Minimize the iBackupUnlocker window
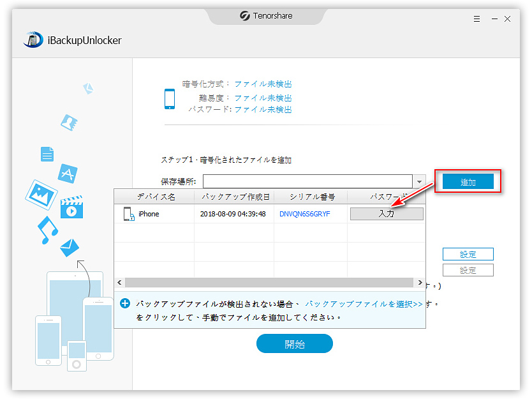Viewport: 532px width, 399px height. pyautogui.click(x=494, y=19)
